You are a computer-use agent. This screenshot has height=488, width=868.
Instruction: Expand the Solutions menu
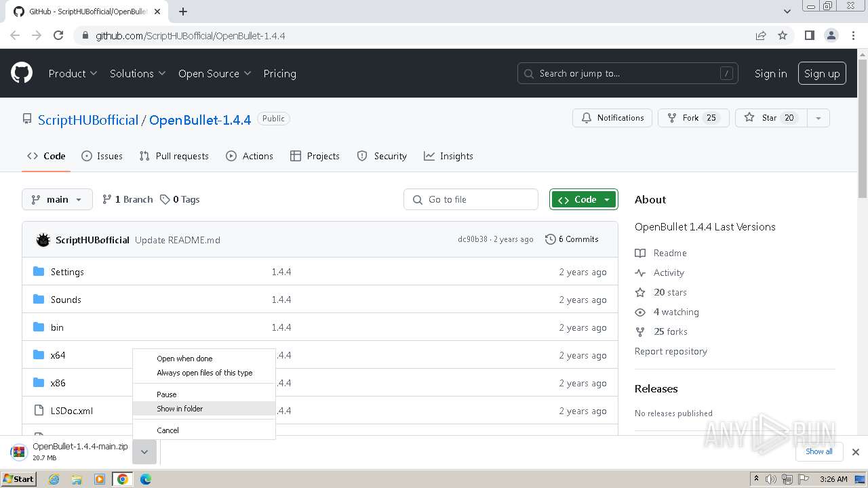tap(138, 73)
